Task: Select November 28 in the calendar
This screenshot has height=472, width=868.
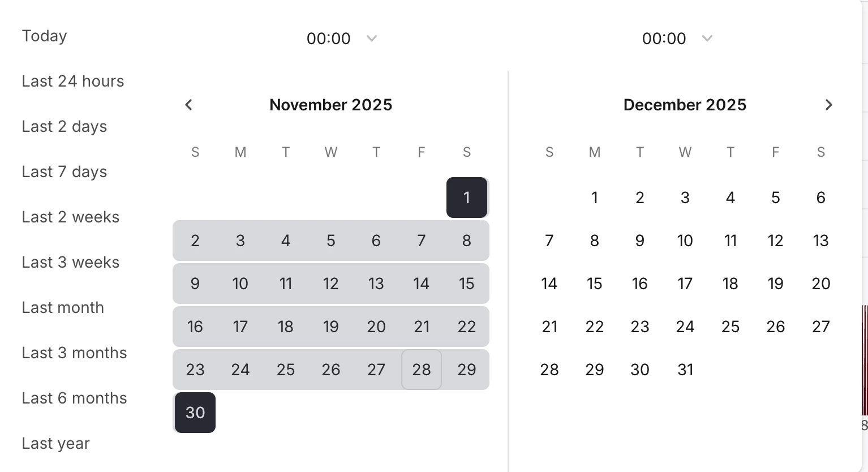Action: click(422, 370)
